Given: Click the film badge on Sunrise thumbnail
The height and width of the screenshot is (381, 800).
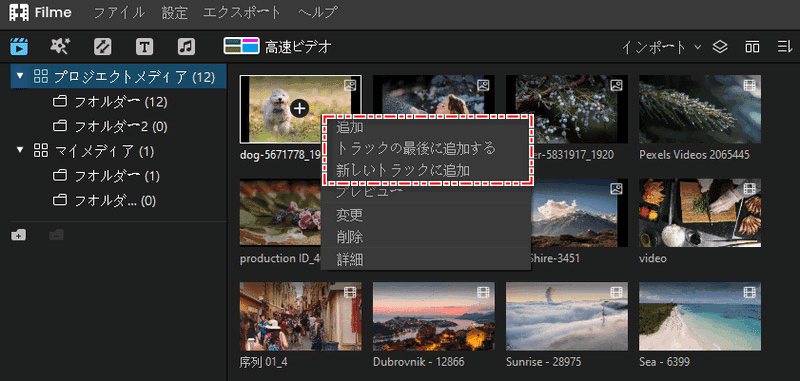Looking at the screenshot, I should [x=616, y=292].
